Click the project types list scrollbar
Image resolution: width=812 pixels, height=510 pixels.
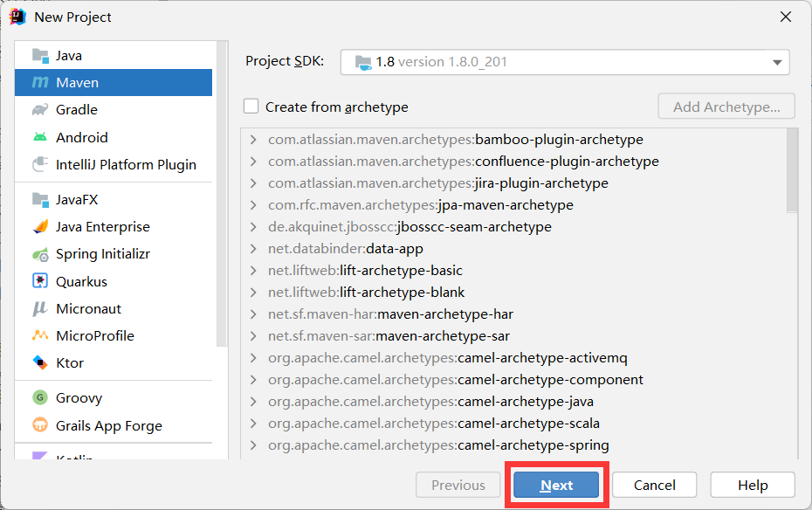(x=222, y=194)
